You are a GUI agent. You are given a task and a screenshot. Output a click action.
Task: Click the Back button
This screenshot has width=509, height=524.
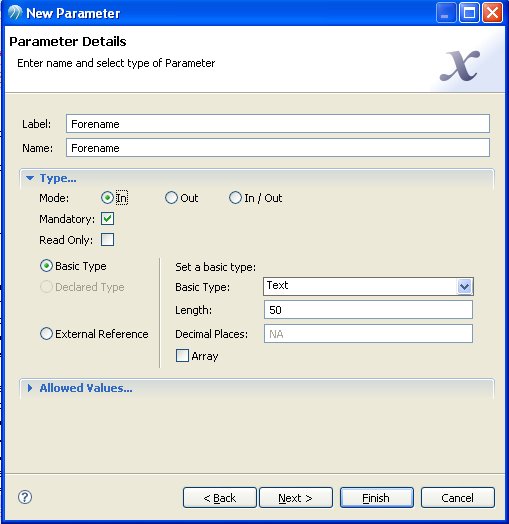[x=220, y=498]
